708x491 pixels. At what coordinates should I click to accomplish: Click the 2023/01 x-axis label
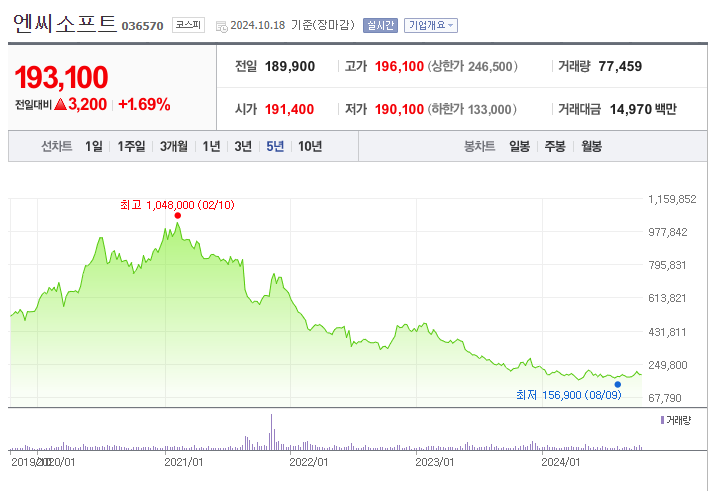(x=434, y=462)
